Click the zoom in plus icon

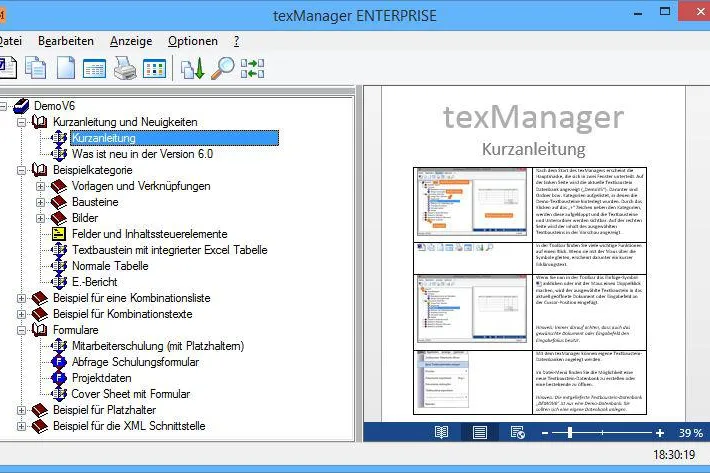660,433
